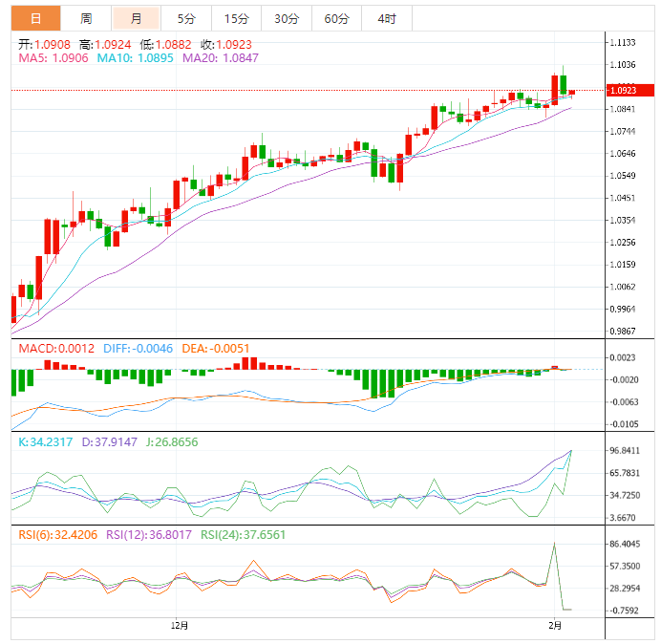Click the -0.7592 RSI axis label
The width and height of the screenshot is (661, 644).
(624, 611)
